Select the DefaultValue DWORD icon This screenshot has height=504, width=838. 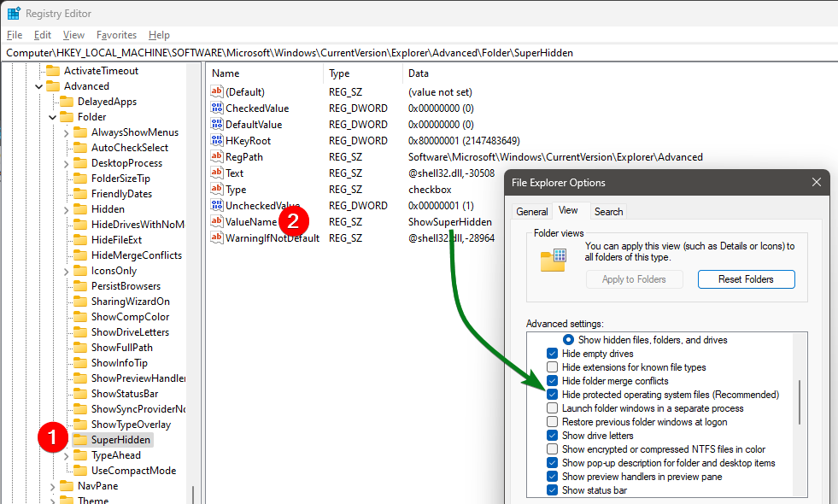pos(216,124)
